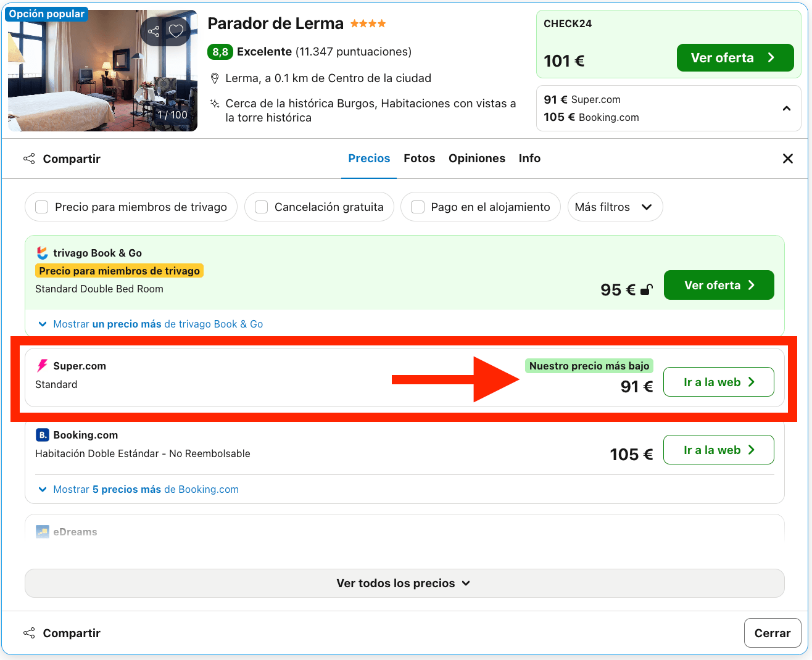Click the Excelente (11.347 puntuaciones) text

(324, 52)
